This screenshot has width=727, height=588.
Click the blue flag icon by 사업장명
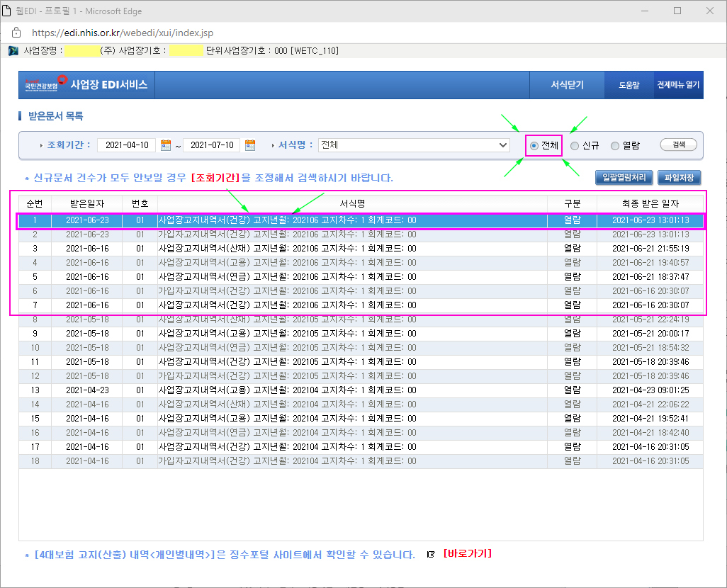click(x=13, y=51)
